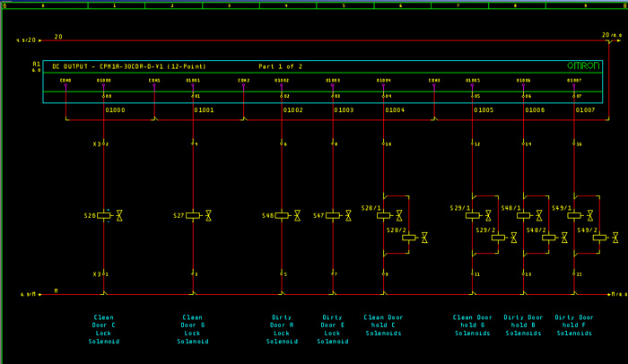The height and width of the screenshot is (364, 628).
Task: Select the S28/2 solenoid symbol
Action: [409, 238]
